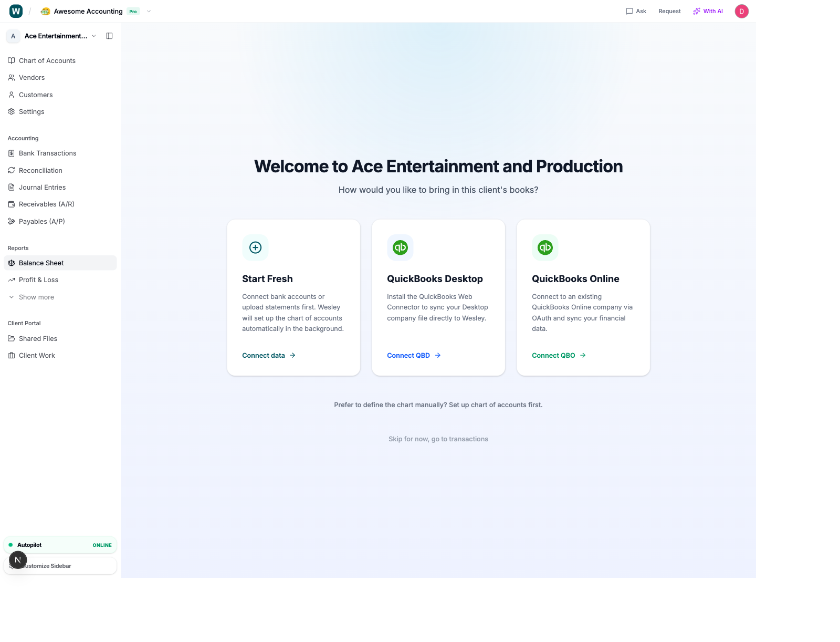Open Bank Transactions in sidebar
Image resolution: width=840 pixels, height=642 pixels.
(47, 153)
